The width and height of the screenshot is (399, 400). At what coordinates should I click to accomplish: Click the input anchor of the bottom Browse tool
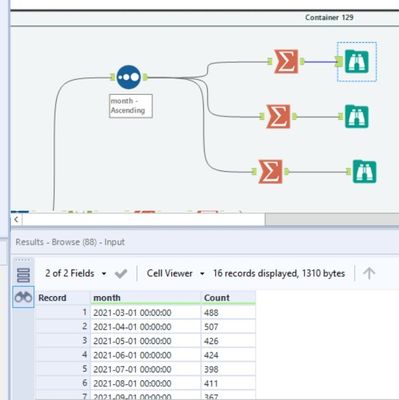[x=348, y=172]
